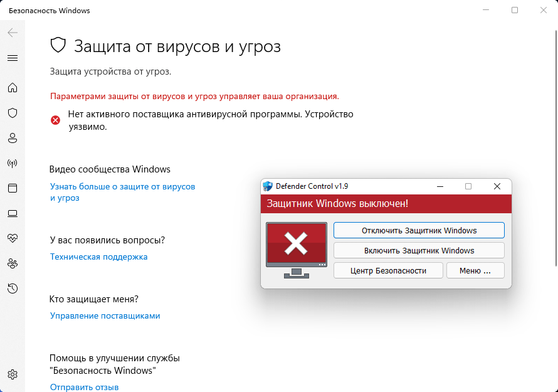Viewport: 558px width, 392px height.
Task: Click the shield icon beside page heading
Action: 58,46
